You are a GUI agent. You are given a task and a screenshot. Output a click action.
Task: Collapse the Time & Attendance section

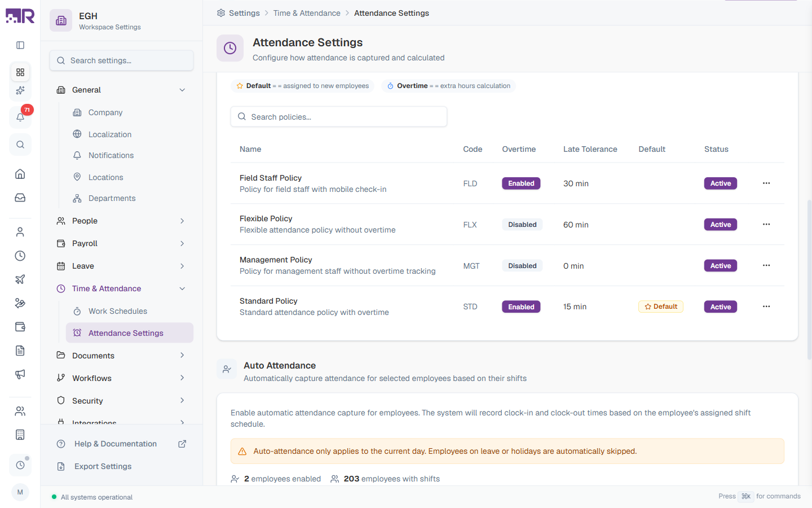(121, 288)
